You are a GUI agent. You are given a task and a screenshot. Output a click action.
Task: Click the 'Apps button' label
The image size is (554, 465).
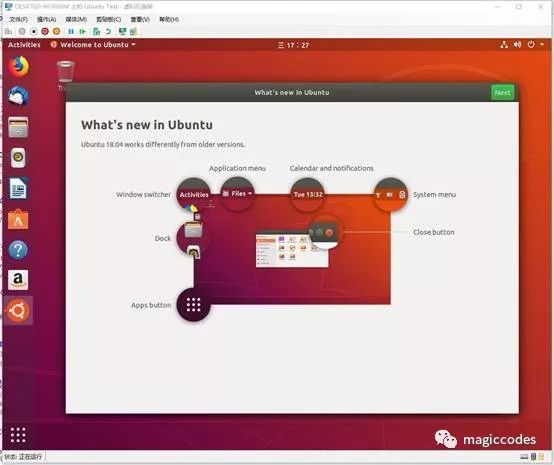tap(151, 305)
